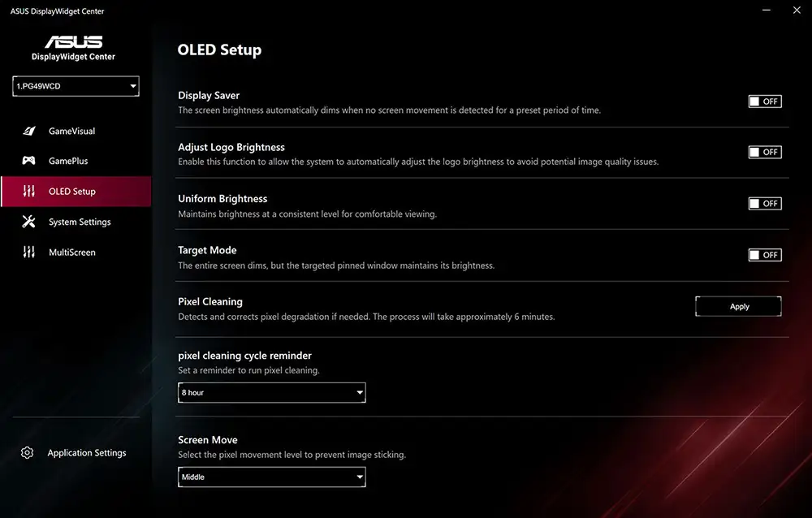Expand the pixel cleaning reminder dropdown
Viewport: 812px width, 518px height.
[272, 393]
